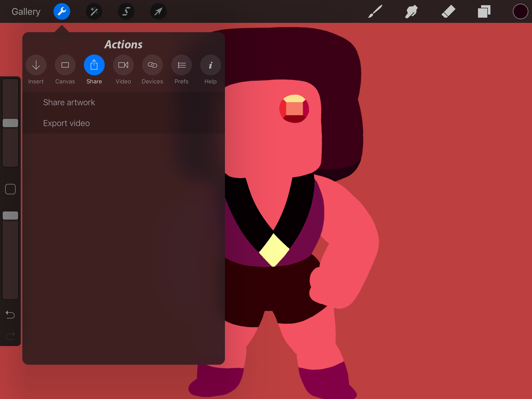Image resolution: width=532 pixels, height=399 pixels.
Task: Open the Layers panel
Action: [x=484, y=12]
